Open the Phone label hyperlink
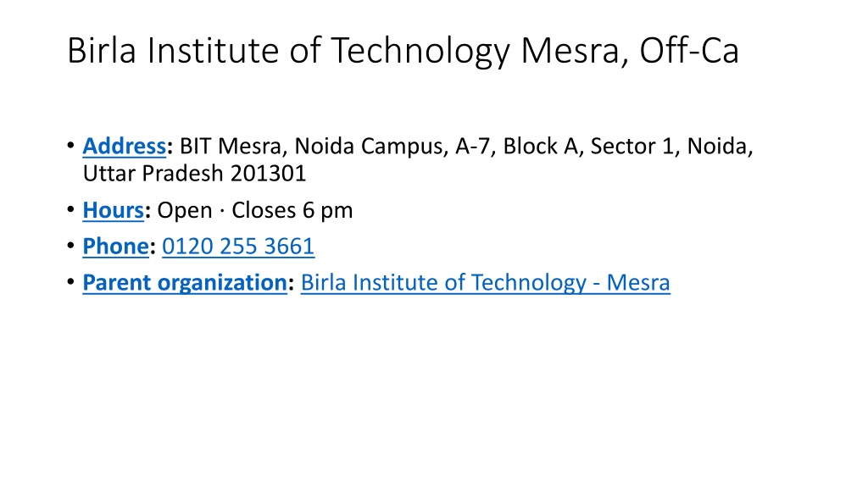Viewport: 868px width, 488px height. 115,247
